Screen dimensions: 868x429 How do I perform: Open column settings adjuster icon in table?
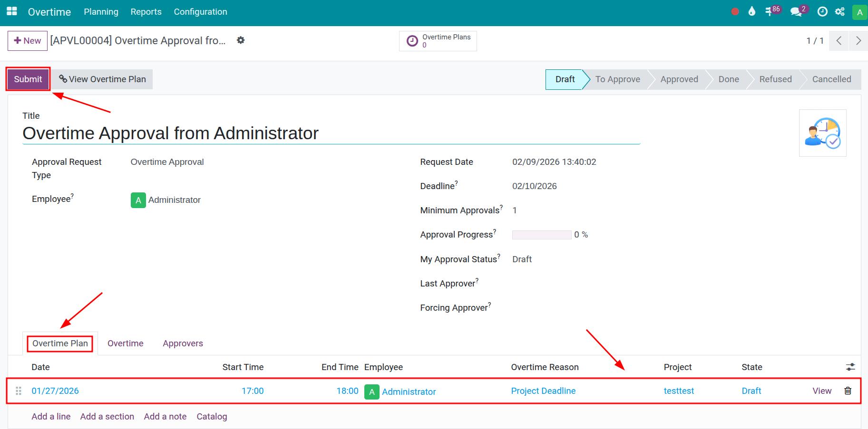coord(850,367)
